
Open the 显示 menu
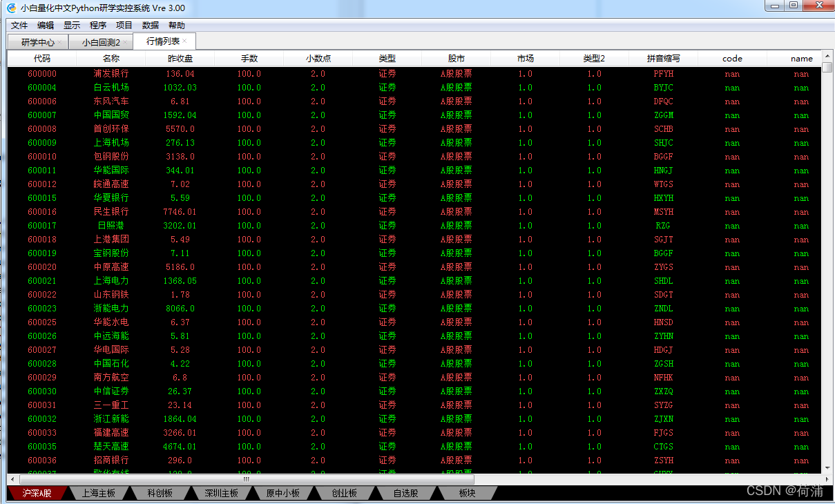click(x=72, y=26)
